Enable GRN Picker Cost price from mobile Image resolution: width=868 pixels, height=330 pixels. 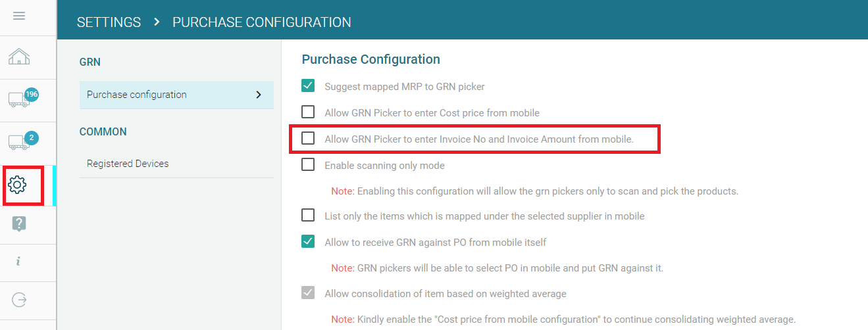[308, 112]
